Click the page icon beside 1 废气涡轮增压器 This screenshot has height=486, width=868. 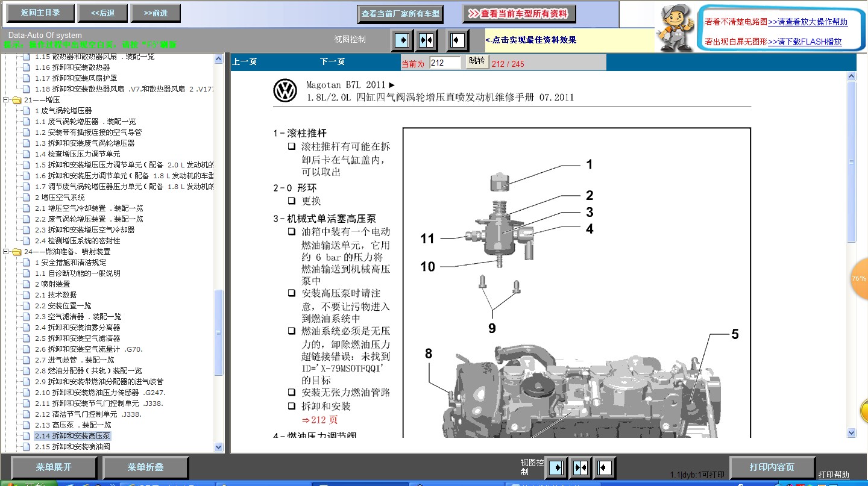coord(26,111)
